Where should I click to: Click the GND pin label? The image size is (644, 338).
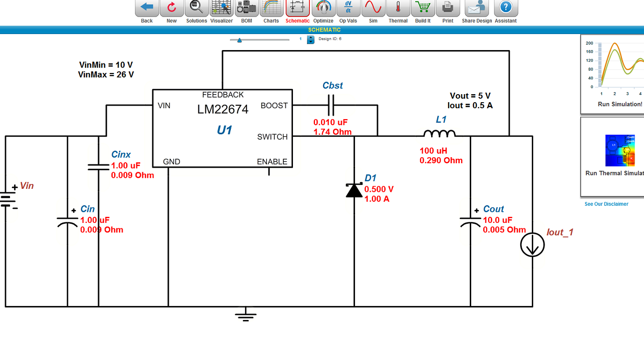(x=172, y=162)
